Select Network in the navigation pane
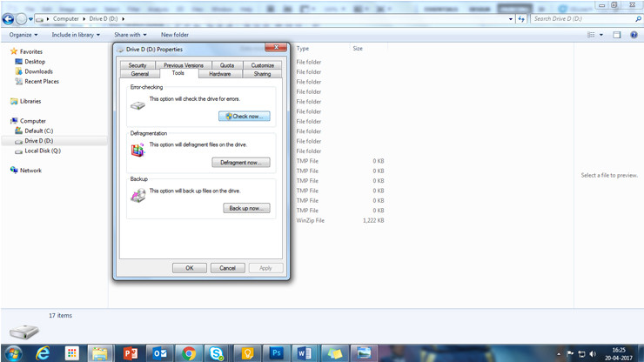Screen dimensions: 644x362 (x=30, y=171)
